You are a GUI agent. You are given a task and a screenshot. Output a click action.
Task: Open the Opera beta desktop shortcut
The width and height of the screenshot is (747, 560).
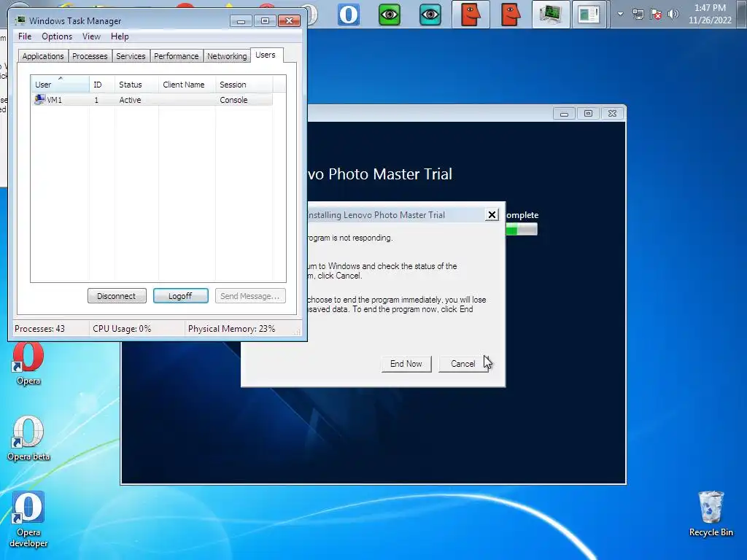point(28,438)
